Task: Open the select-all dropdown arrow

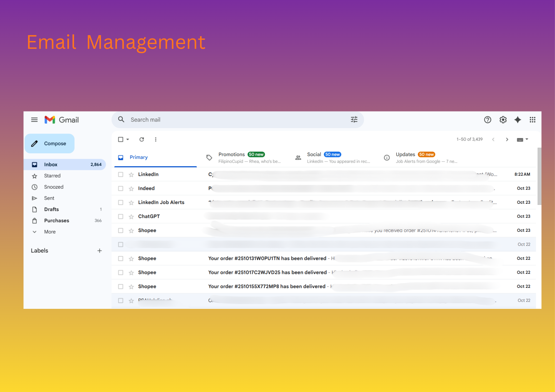Action: click(x=128, y=139)
